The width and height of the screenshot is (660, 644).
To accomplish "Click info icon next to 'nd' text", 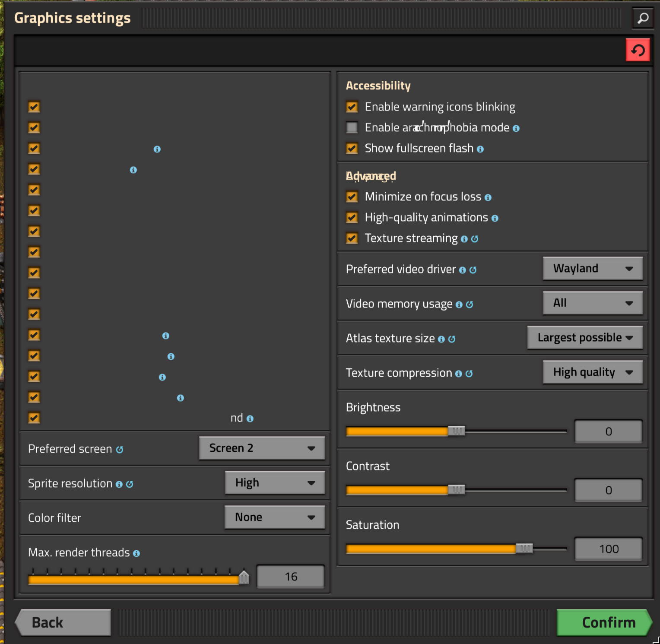I will point(250,419).
